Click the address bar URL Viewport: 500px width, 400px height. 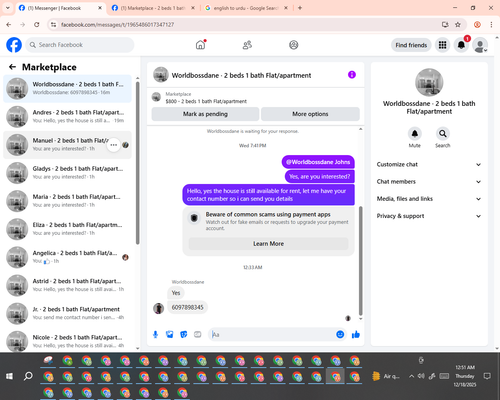118,25
